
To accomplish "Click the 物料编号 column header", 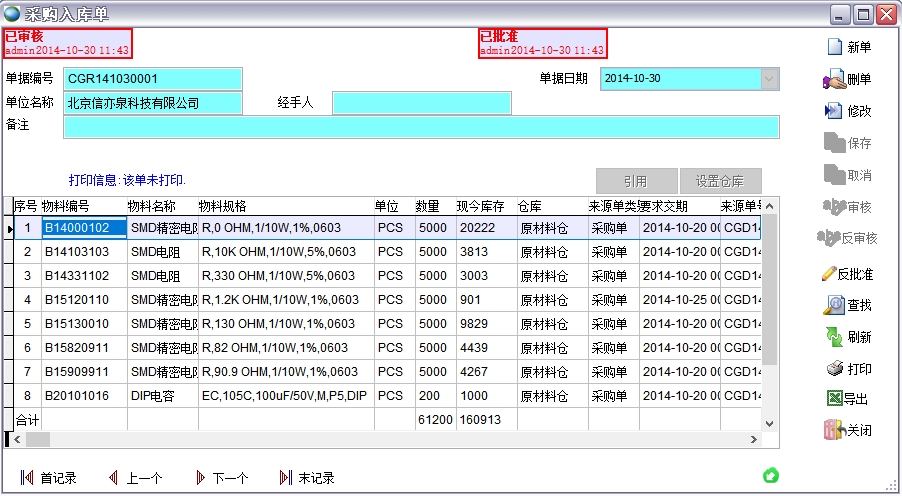I will [84, 206].
